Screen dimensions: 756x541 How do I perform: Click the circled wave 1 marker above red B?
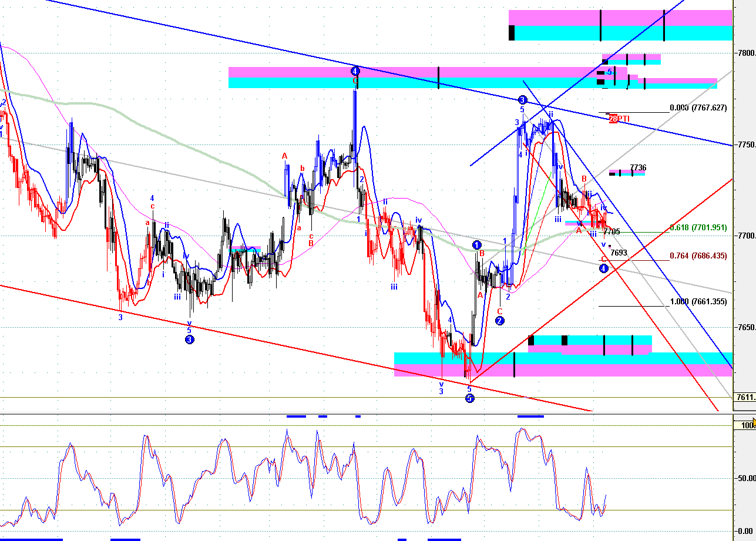(x=477, y=244)
